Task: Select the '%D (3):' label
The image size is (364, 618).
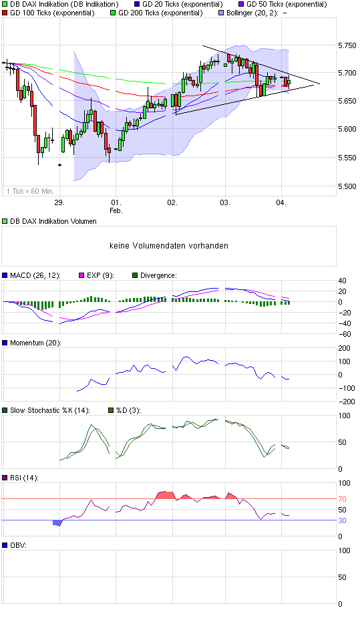Action: (x=128, y=410)
